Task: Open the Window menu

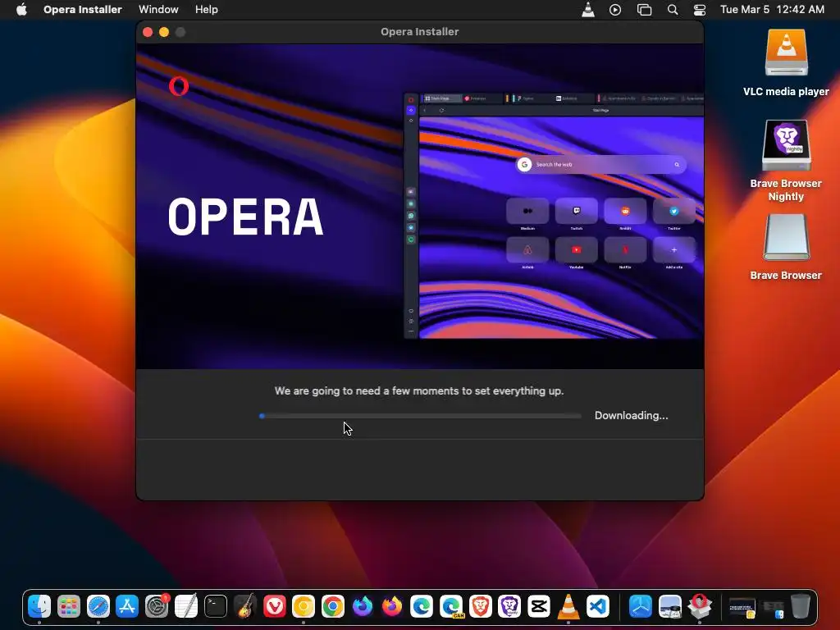Action: click(x=158, y=10)
